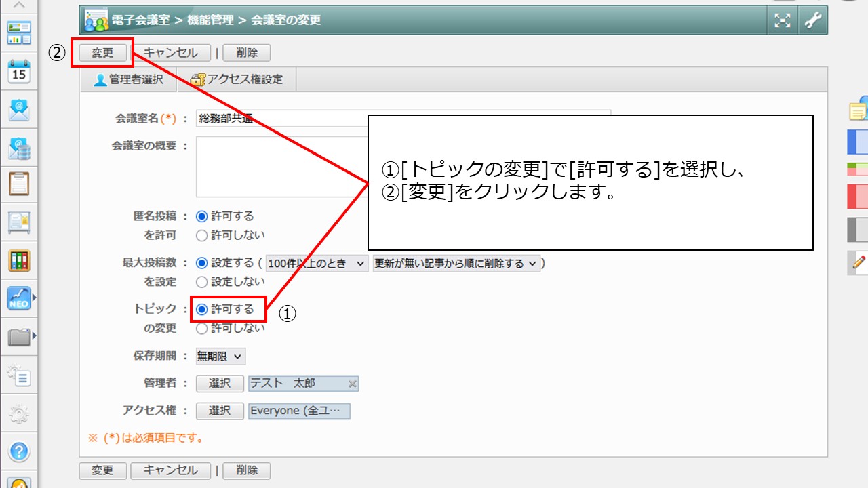Open the clipboard icon in the sidebar
This screenshot has height=488, width=868.
pyautogui.click(x=19, y=184)
